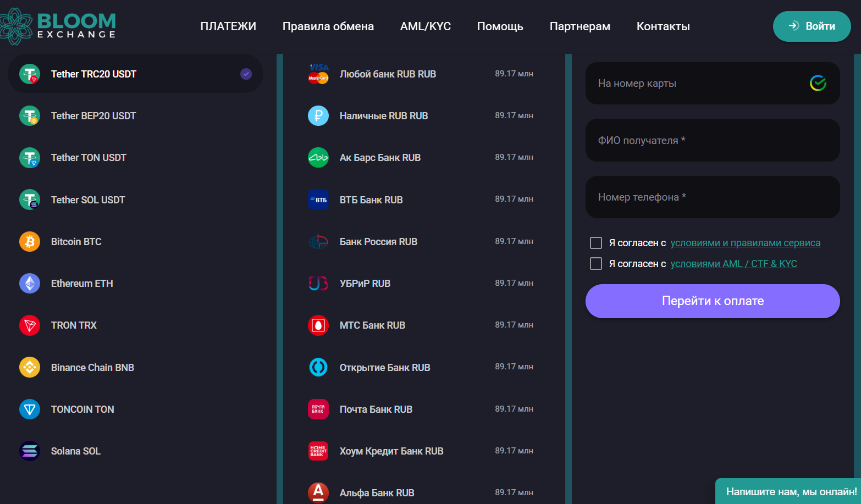Viewport: 861px width, 504px height.
Task: Focus the На номер карты input field
Action: [x=713, y=83]
